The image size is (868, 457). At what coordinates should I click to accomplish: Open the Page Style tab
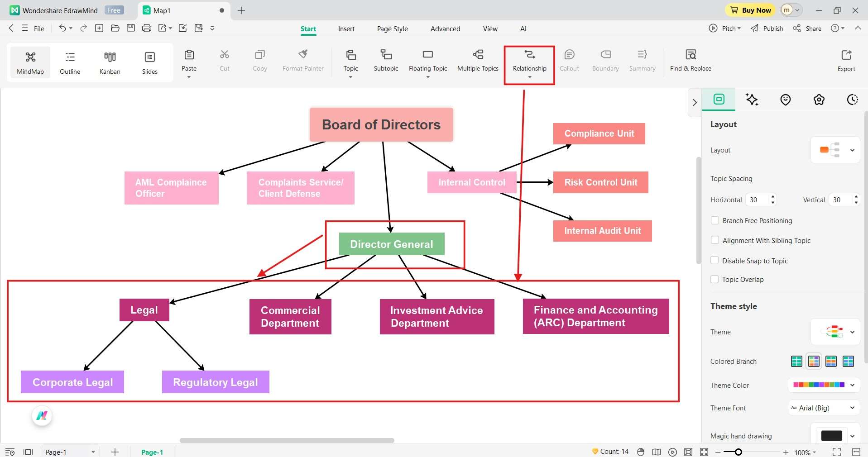(392, 29)
